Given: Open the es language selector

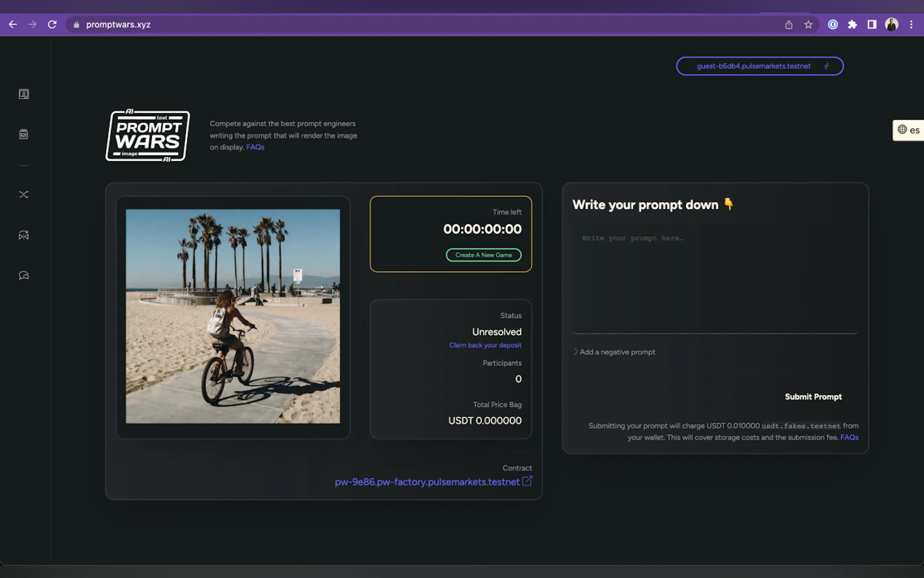Looking at the screenshot, I should coord(908,130).
